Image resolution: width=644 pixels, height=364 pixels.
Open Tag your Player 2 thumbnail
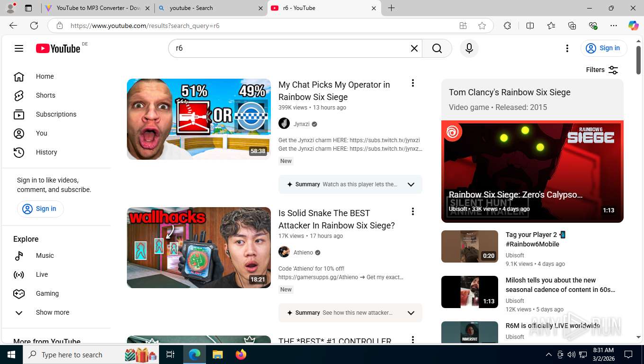pos(470,246)
